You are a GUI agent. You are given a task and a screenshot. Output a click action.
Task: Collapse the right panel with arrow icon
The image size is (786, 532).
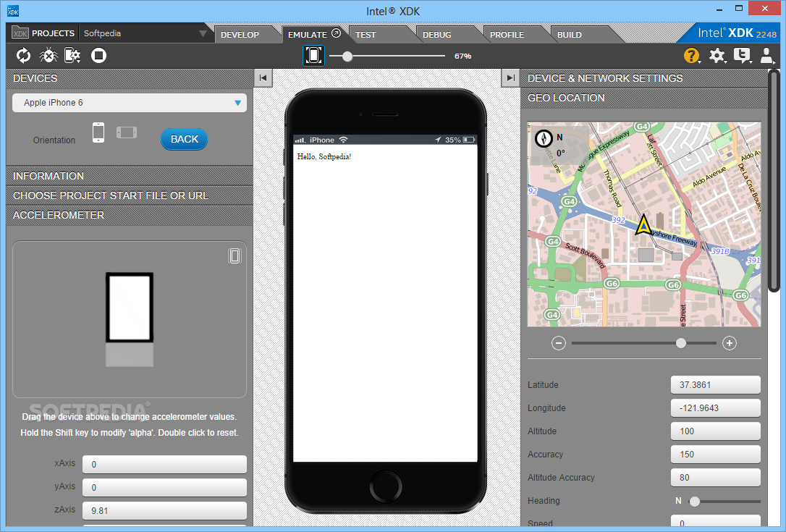[x=510, y=77]
